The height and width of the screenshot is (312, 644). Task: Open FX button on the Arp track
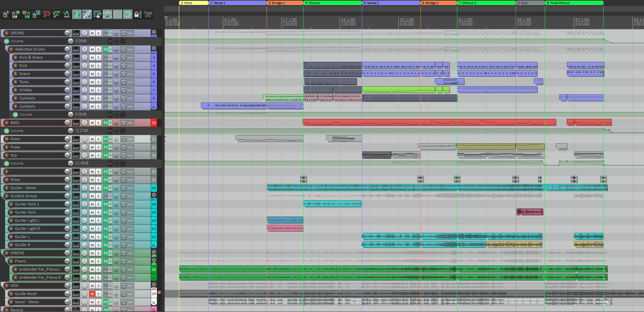click(x=106, y=155)
